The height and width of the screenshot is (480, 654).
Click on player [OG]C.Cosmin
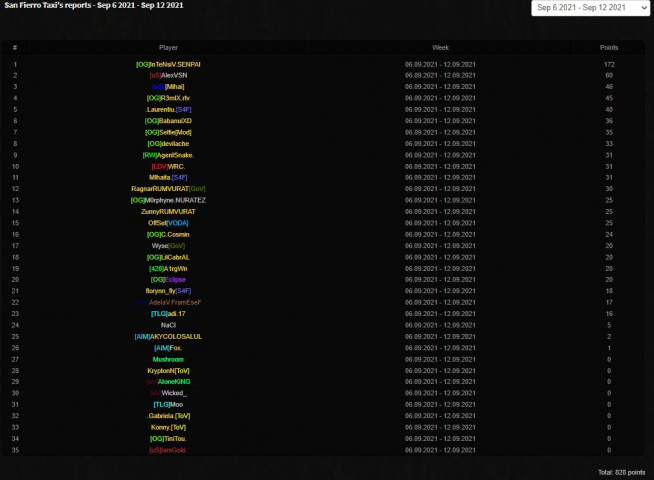click(x=168, y=234)
